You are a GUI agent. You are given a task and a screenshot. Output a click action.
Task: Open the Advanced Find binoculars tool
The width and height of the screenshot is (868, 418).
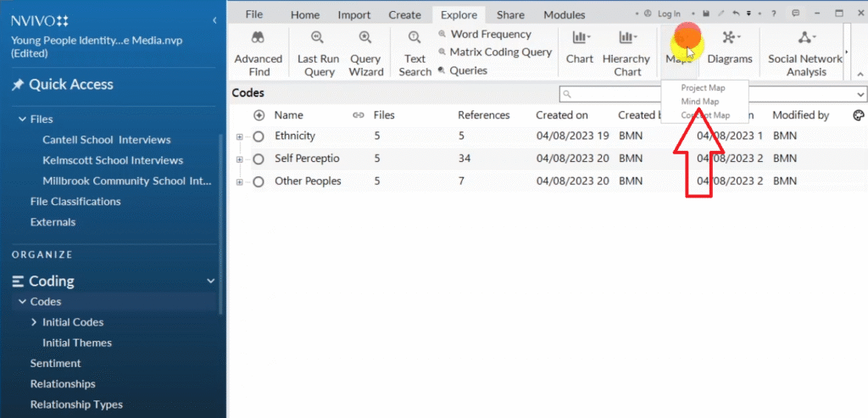[258, 38]
